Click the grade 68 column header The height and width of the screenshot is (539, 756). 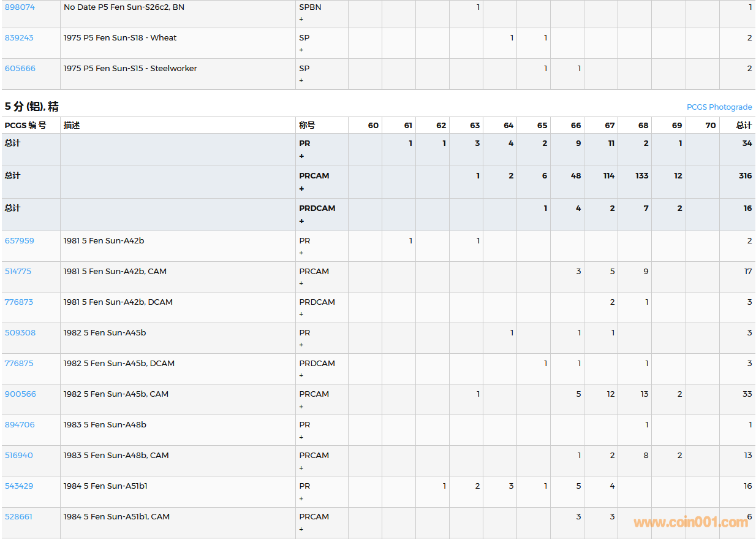pyautogui.click(x=643, y=125)
